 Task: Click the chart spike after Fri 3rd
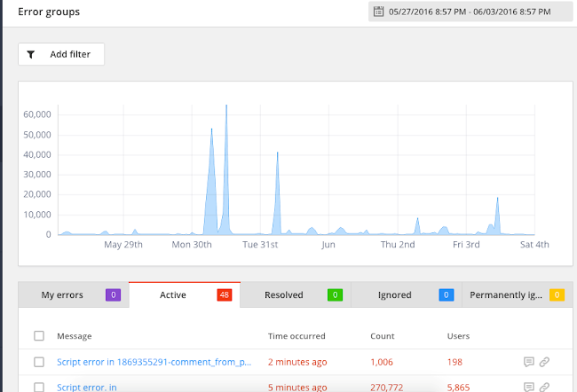tap(497, 216)
